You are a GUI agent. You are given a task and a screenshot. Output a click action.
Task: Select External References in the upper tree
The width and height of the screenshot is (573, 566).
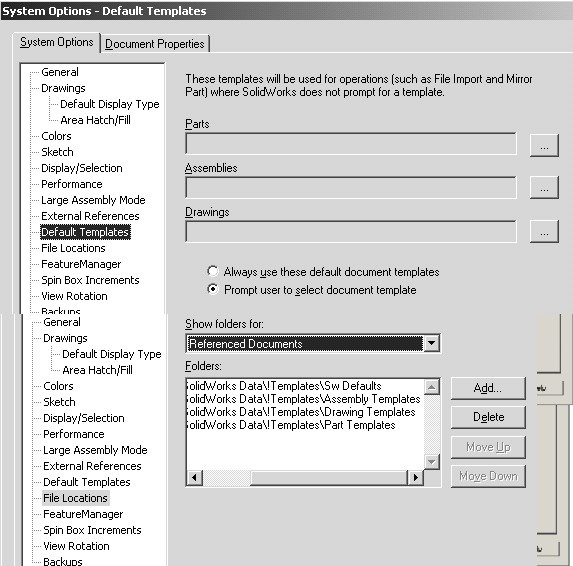click(x=90, y=216)
